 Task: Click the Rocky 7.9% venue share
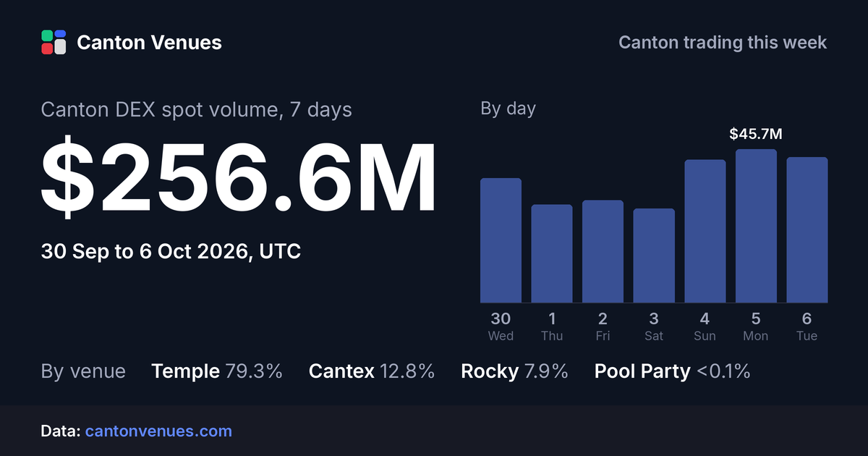(x=514, y=372)
